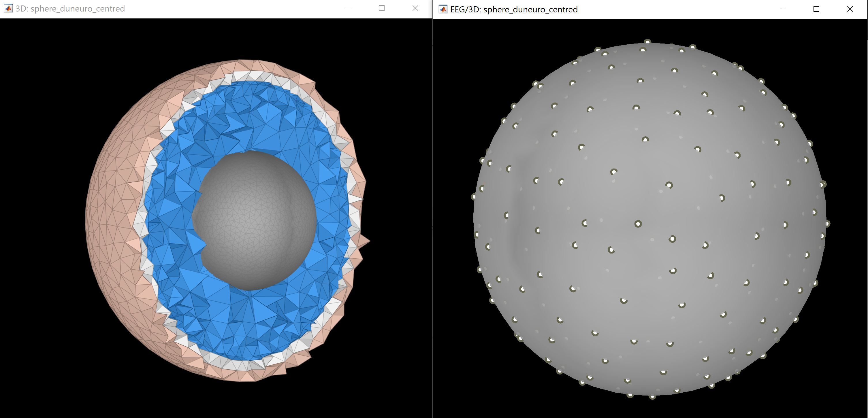The height and width of the screenshot is (418, 868).
Task: Select the topmost EEG electrode on sphere
Action: coord(647,42)
